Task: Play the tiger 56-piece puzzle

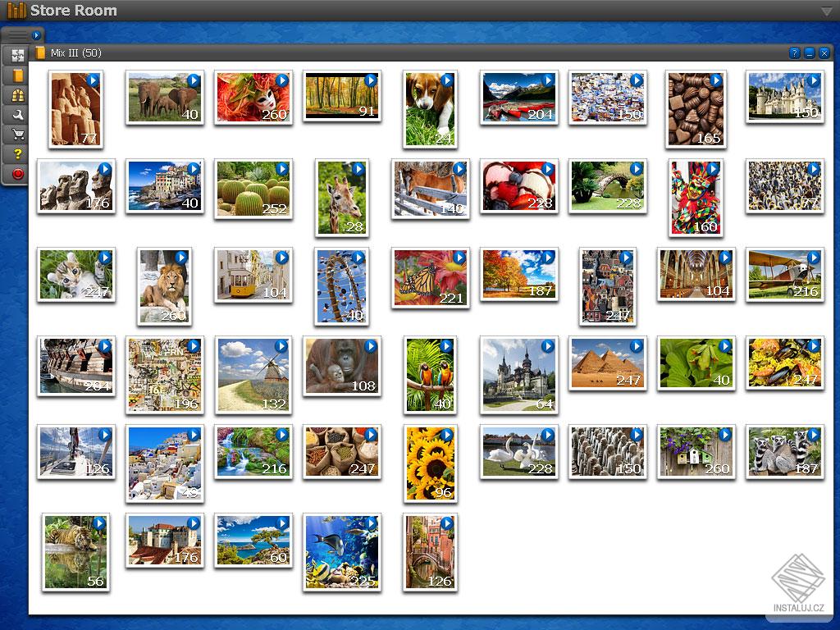Action: (98, 523)
